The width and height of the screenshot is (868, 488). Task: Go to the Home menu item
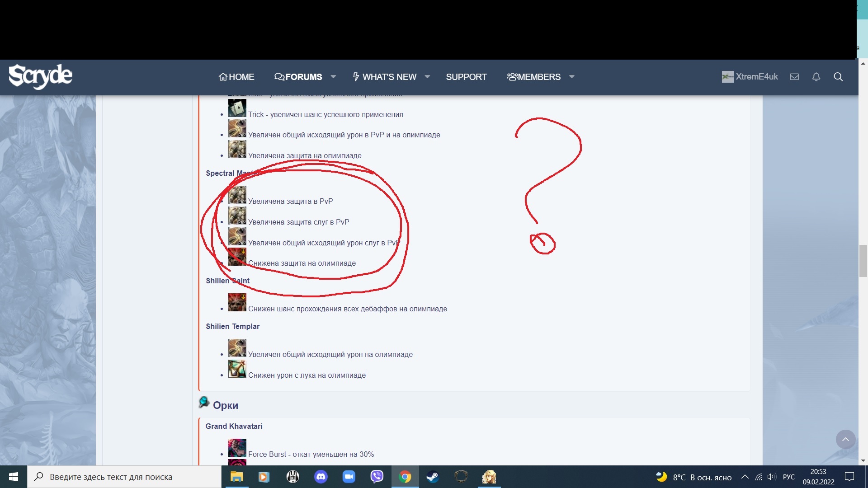point(236,77)
